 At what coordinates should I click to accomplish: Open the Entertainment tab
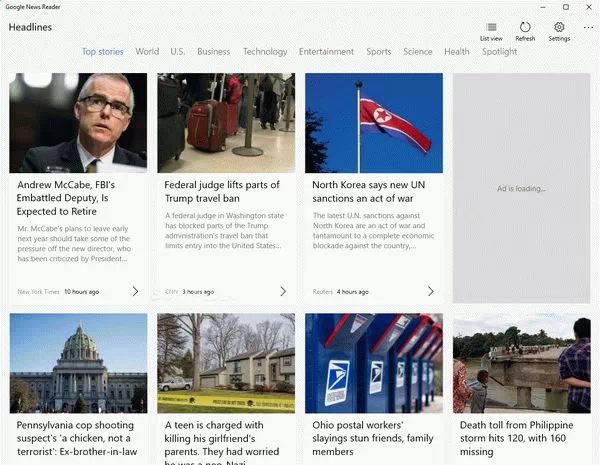pos(326,52)
